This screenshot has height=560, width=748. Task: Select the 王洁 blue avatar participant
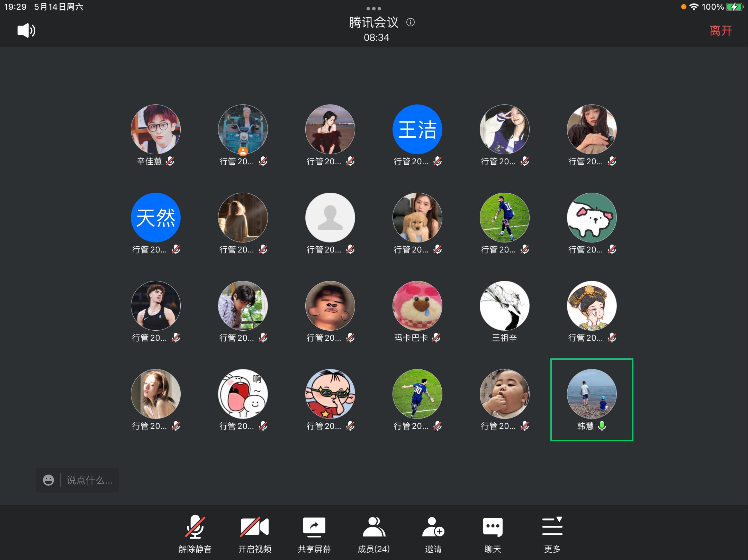[x=417, y=129]
